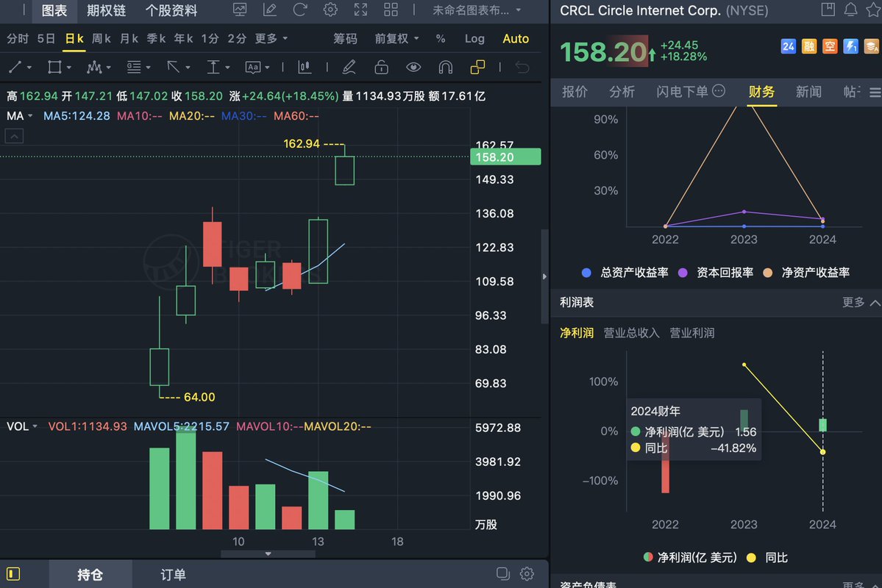
Task: Switch to the 个股资料 tab
Action: pyautogui.click(x=171, y=10)
